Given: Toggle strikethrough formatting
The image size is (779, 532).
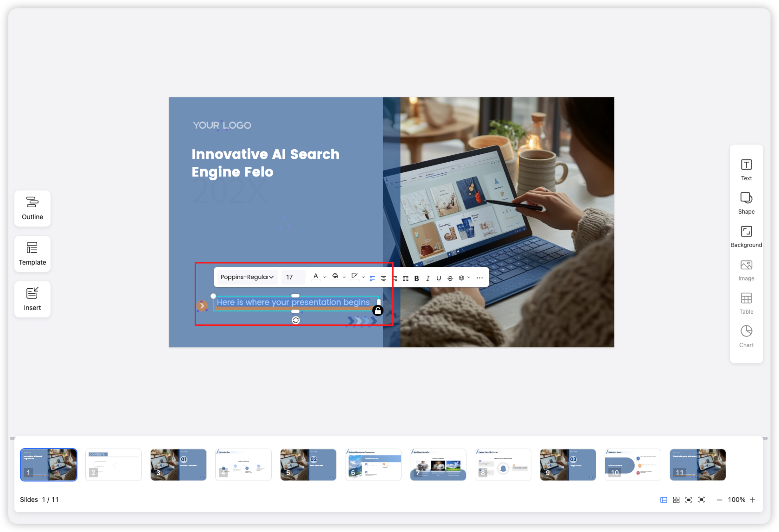Looking at the screenshot, I should tap(450, 278).
